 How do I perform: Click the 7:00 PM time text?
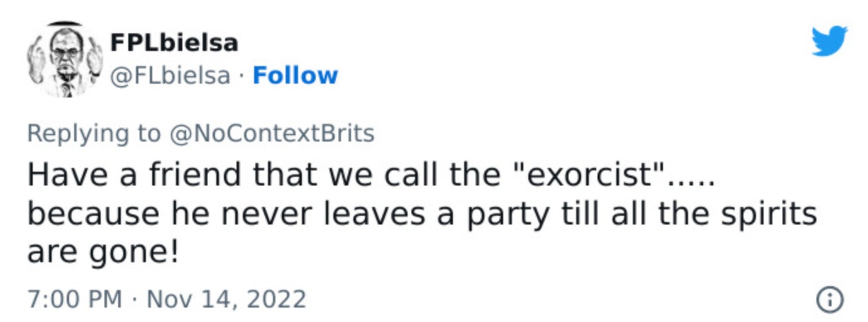tap(74, 298)
